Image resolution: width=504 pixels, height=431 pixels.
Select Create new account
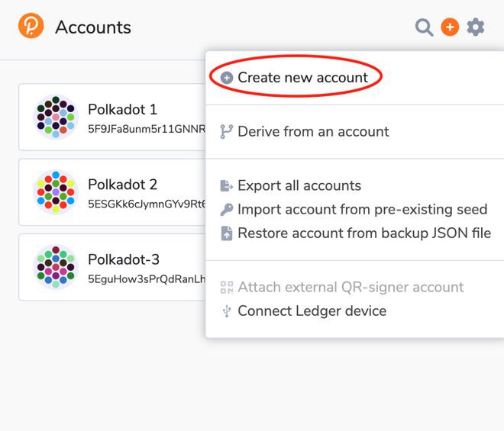(302, 78)
